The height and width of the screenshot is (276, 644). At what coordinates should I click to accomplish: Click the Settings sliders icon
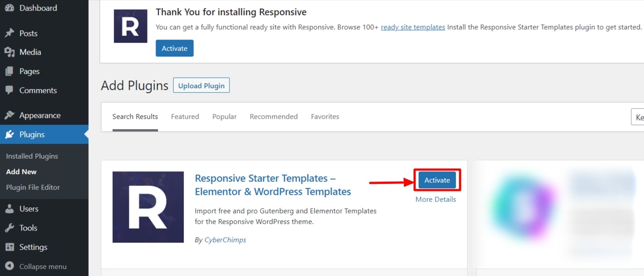[x=9, y=247]
